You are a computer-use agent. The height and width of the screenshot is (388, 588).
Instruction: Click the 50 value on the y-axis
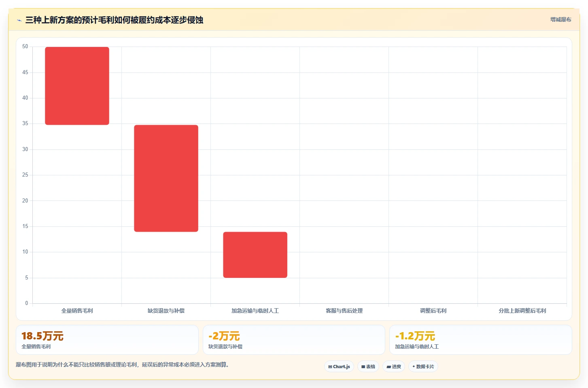click(x=25, y=47)
